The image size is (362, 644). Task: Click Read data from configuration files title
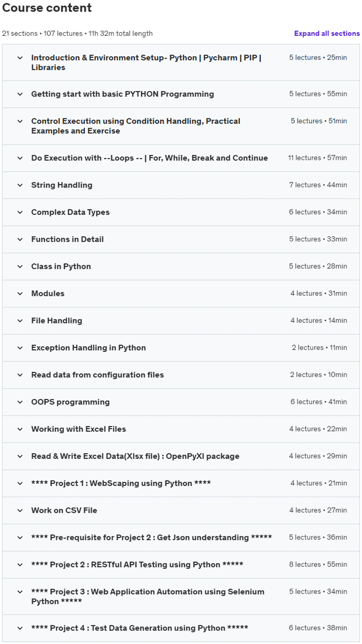[97, 375]
